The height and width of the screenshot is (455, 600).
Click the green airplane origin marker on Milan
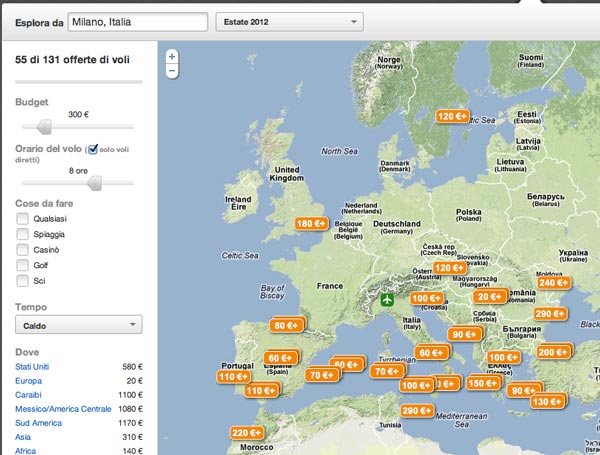tap(387, 300)
